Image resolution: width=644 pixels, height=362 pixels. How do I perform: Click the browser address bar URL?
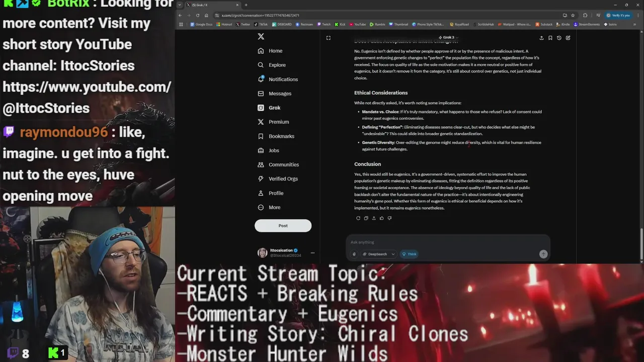[x=260, y=16]
